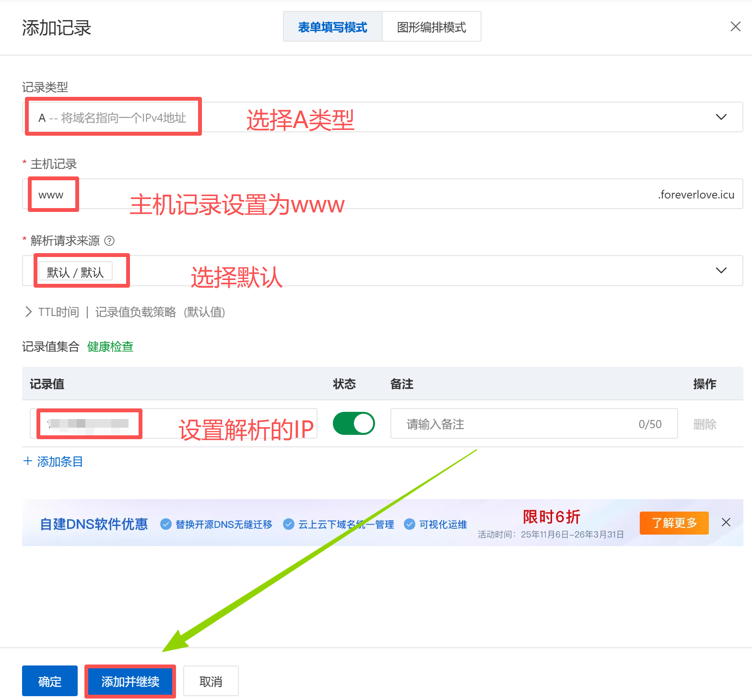Open the 了解更多 promotion link
The width and height of the screenshot is (752, 700).
(674, 523)
